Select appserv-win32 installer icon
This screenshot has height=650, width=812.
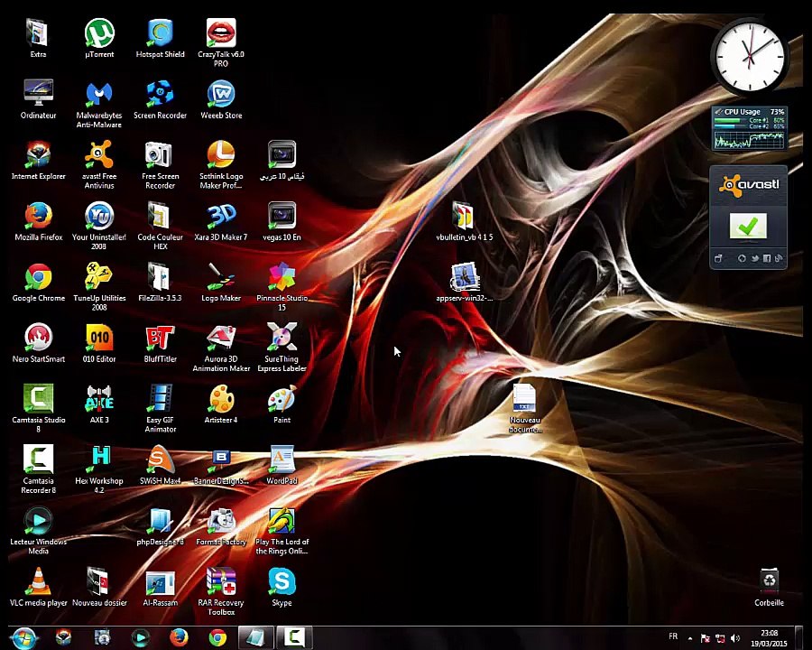pos(464,282)
